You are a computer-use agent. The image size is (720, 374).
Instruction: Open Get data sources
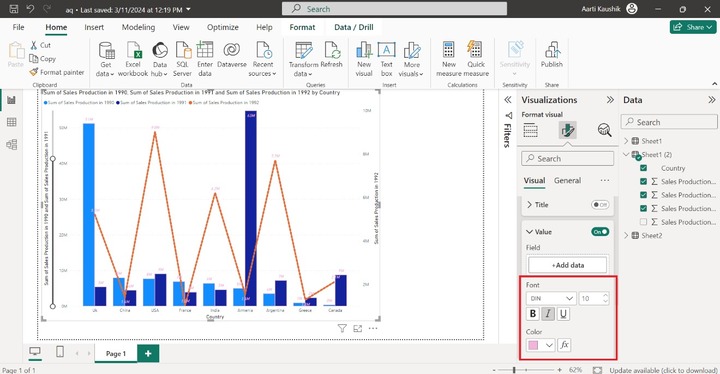(x=106, y=59)
